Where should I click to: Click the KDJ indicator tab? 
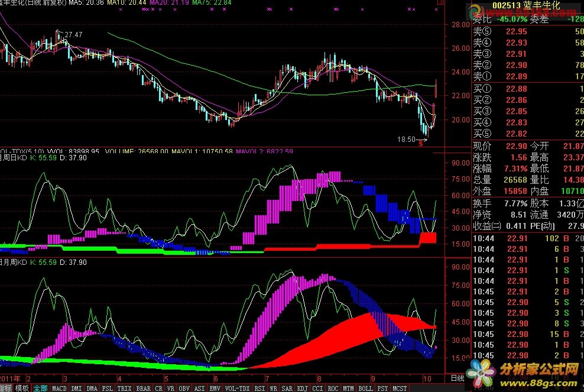point(303,388)
